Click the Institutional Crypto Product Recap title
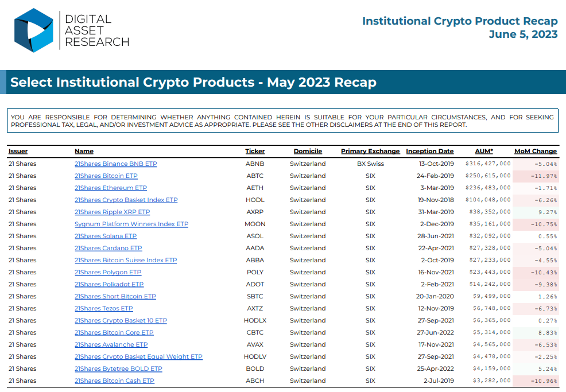The image size is (566, 392). [460, 21]
